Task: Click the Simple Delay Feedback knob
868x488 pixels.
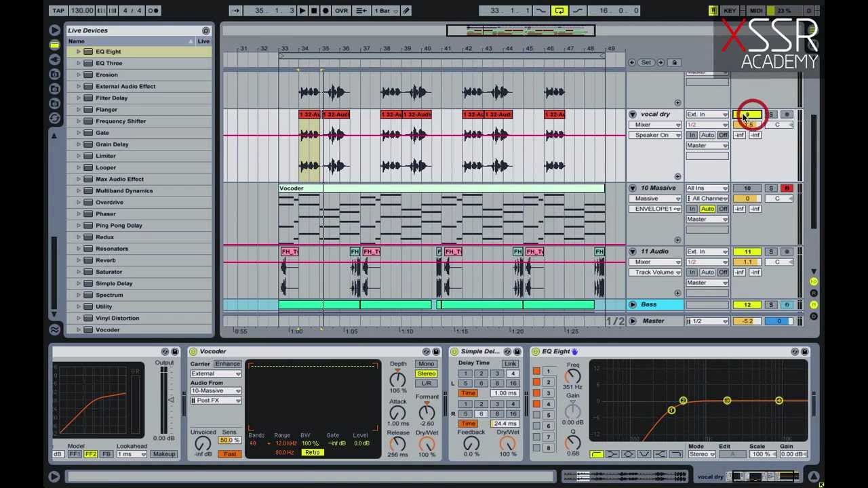Action: click(x=471, y=444)
